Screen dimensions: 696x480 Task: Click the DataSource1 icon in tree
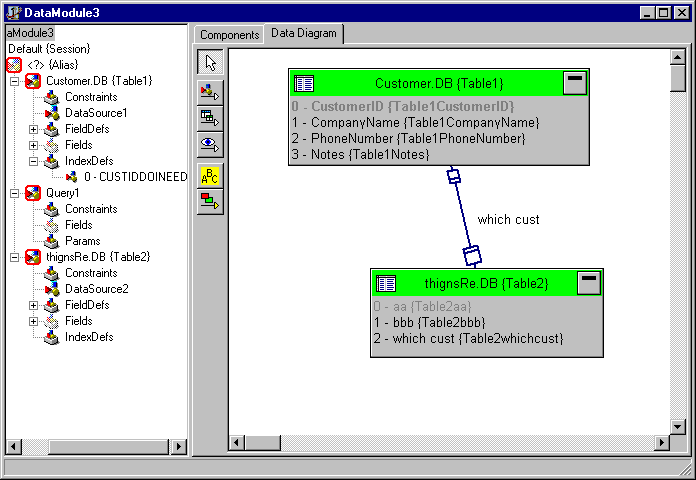point(52,113)
